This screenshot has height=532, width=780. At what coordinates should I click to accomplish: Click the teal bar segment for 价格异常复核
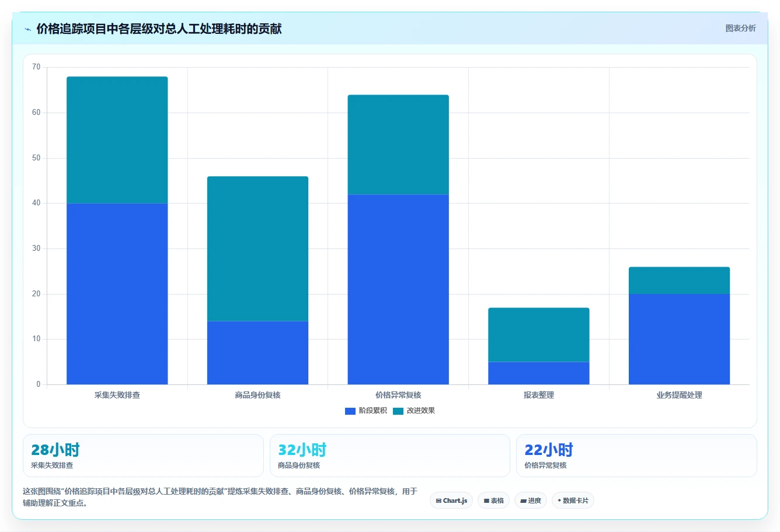[398, 145]
